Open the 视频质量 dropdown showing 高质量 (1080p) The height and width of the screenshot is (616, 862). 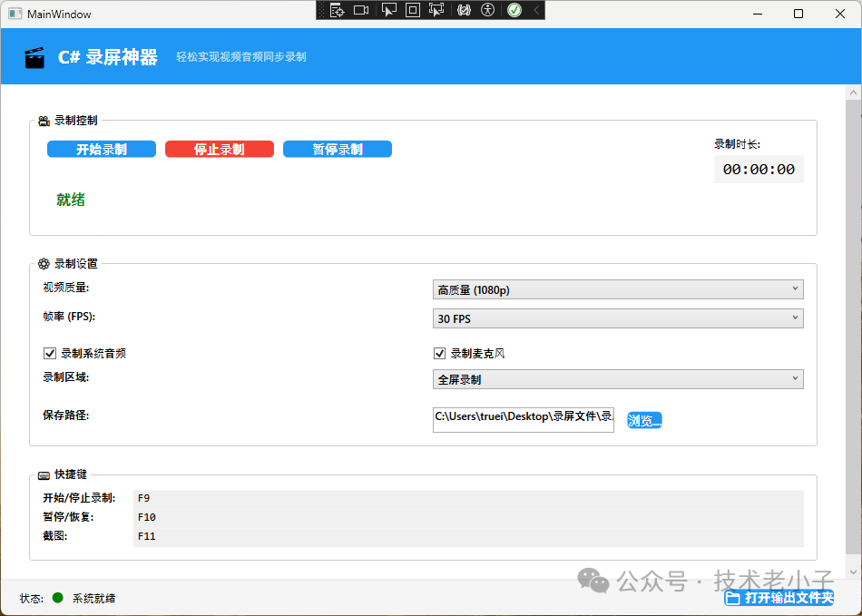pos(618,289)
